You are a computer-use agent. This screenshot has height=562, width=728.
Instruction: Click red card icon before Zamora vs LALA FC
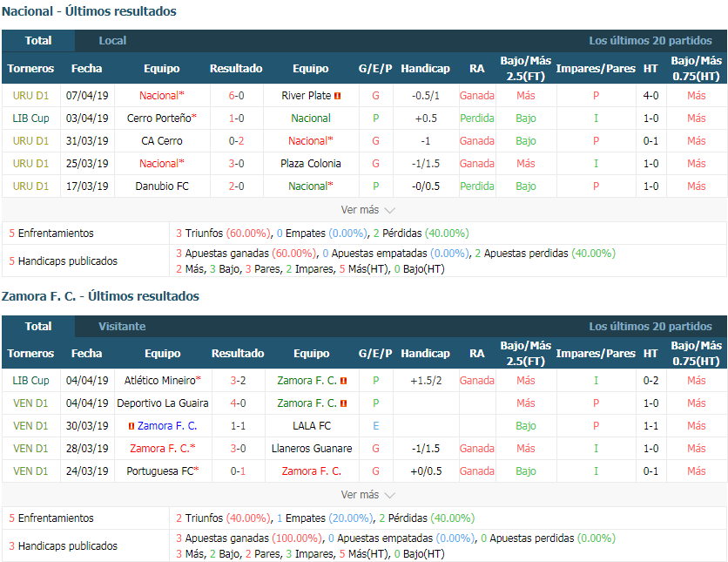click(x=131, y=426)
